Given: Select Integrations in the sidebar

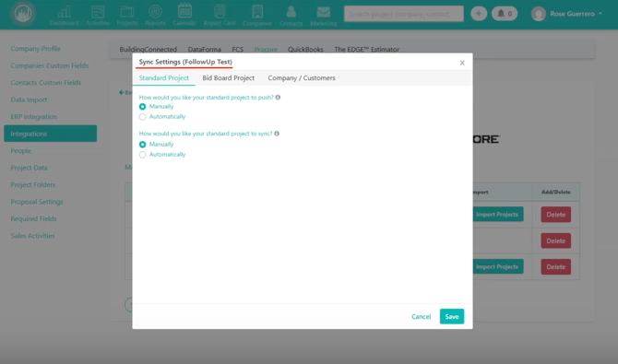Looking at the screenshot, I should coord(51,134).
